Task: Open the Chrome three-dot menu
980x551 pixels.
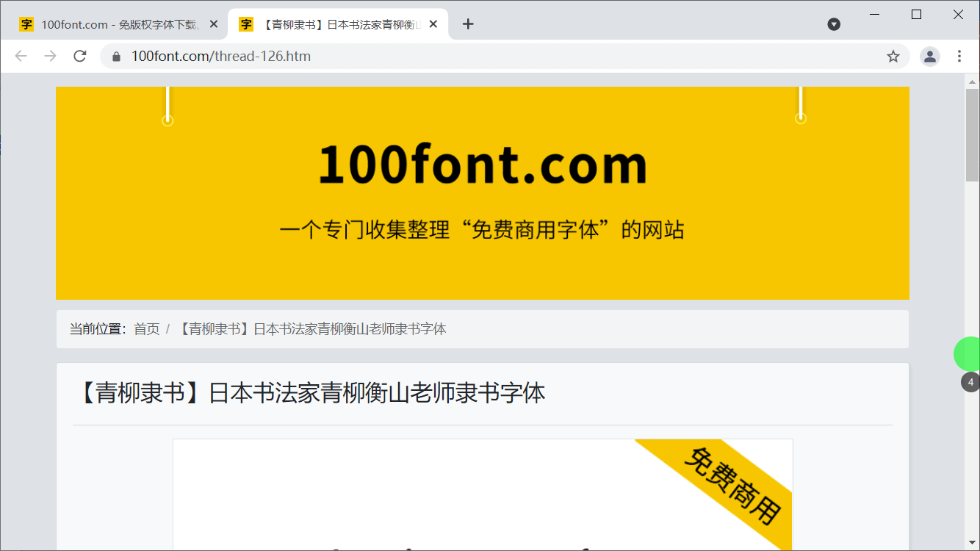Action: coord(959,57)
